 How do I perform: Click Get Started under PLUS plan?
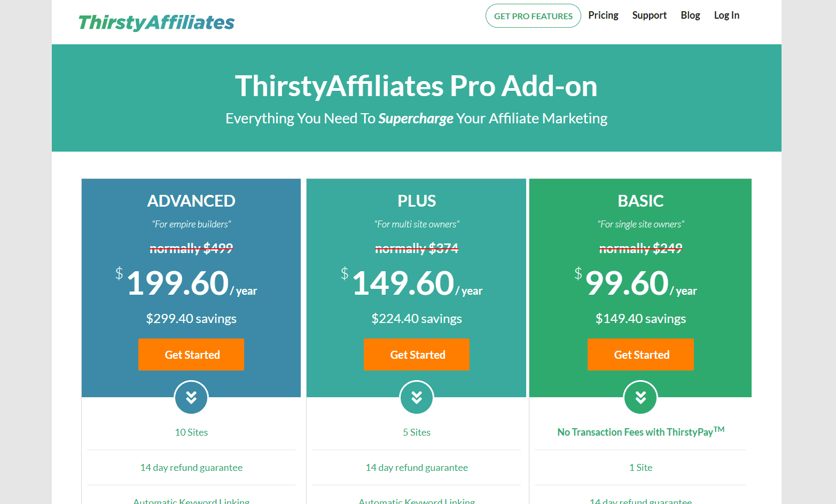417,354
